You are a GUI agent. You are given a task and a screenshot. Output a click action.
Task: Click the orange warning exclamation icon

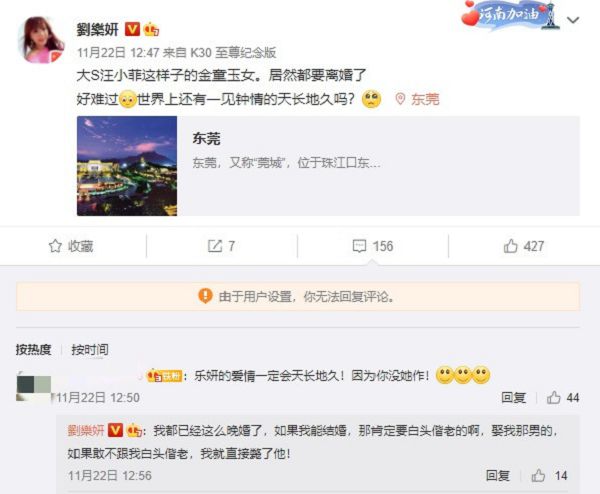(205, 296)
